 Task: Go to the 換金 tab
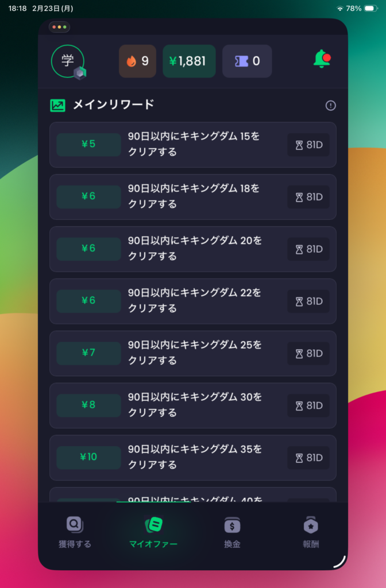[232, 533]
